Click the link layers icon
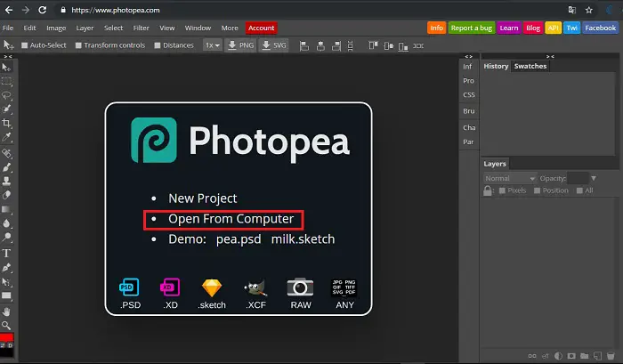Image resolution: width=623 pixels, height=364 pixels. point(532,356)
